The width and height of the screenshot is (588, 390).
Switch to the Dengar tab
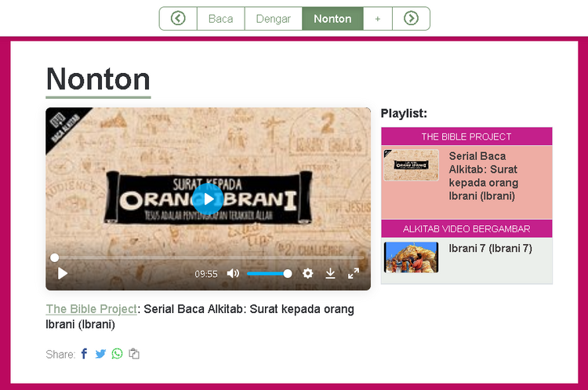click(x=274, y=18)
